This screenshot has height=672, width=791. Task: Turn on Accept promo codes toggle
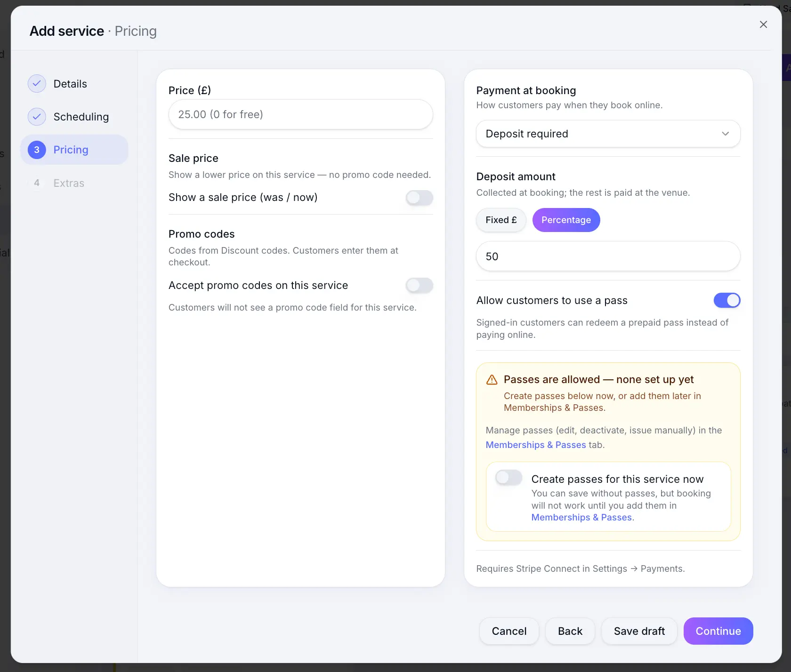(x=420, y=285)
